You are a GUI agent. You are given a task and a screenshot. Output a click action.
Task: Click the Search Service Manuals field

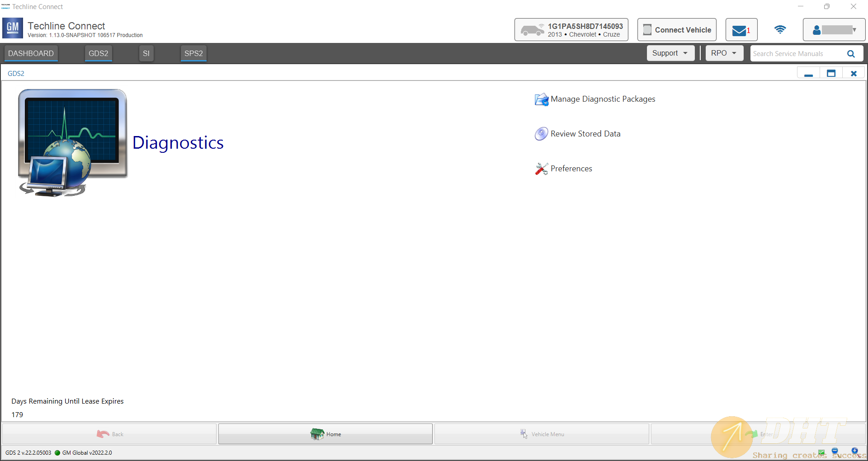coord(796,54)
